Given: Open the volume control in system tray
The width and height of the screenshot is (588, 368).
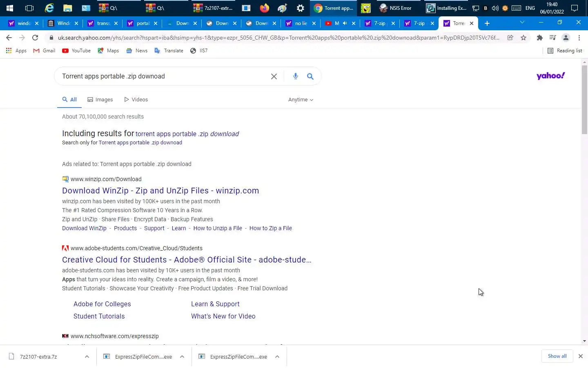Looking at the screenshot, I should [495, 8].
